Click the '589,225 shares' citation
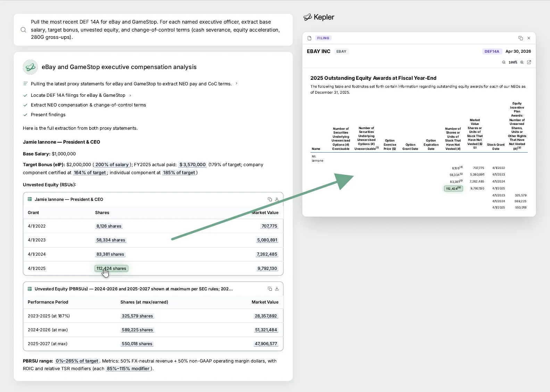The image size is (550, 392). pos(137,330)
